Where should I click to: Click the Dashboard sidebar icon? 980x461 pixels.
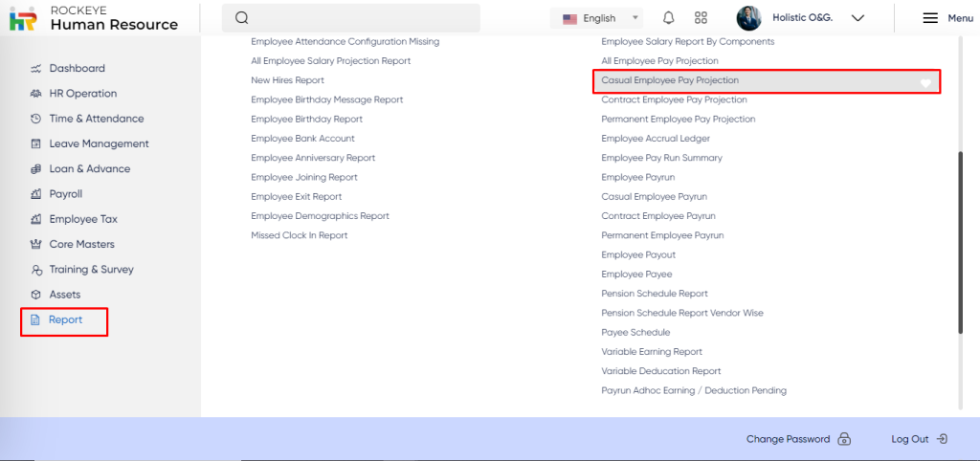click(36, 69)
